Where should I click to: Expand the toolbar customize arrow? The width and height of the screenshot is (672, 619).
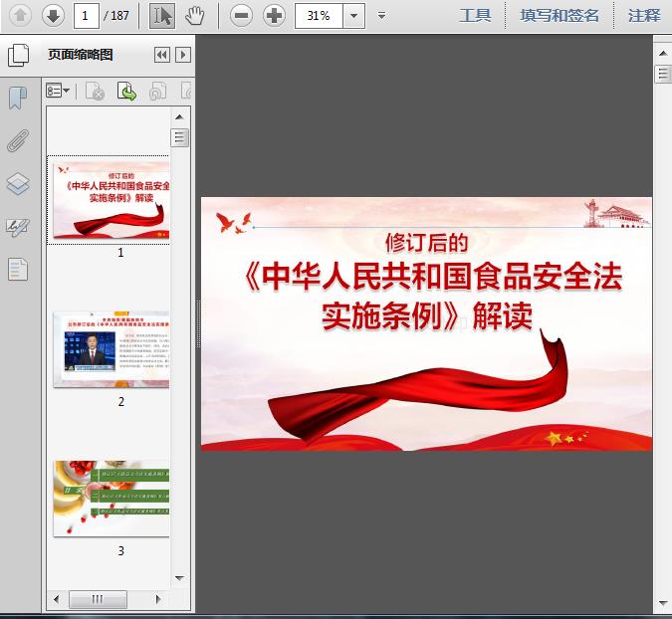(x=381, y=16)
